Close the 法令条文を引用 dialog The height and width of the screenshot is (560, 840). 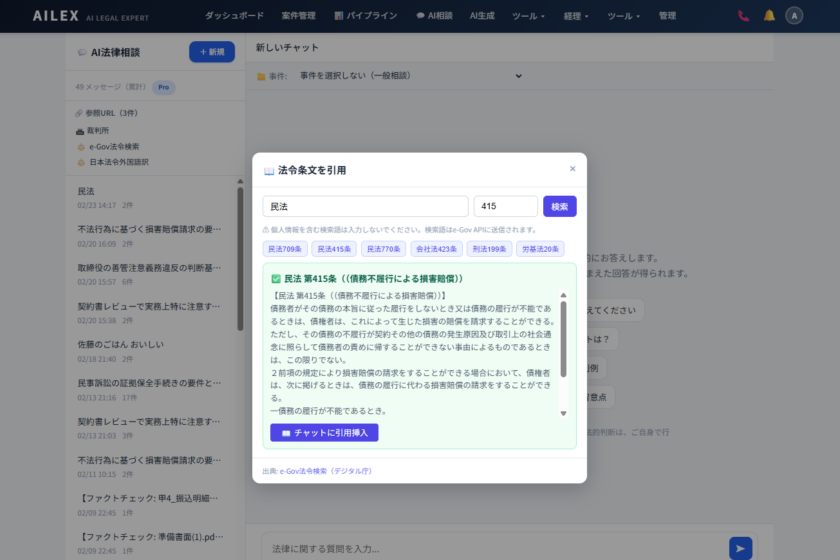coord(572,169)
